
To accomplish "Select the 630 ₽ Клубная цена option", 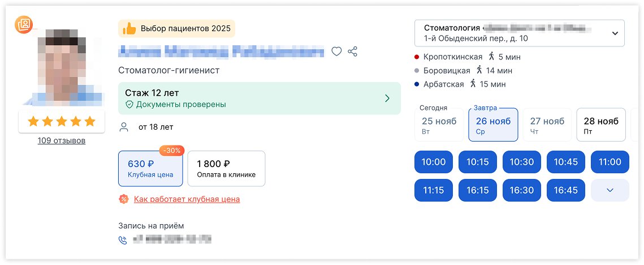I will (150, 169).
